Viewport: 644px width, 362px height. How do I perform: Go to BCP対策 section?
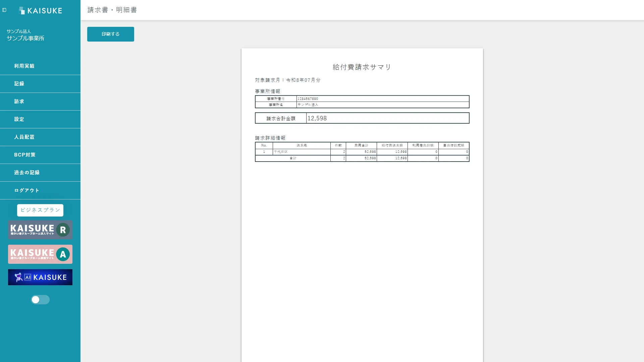pyautogui.click(x=40, y=155)
